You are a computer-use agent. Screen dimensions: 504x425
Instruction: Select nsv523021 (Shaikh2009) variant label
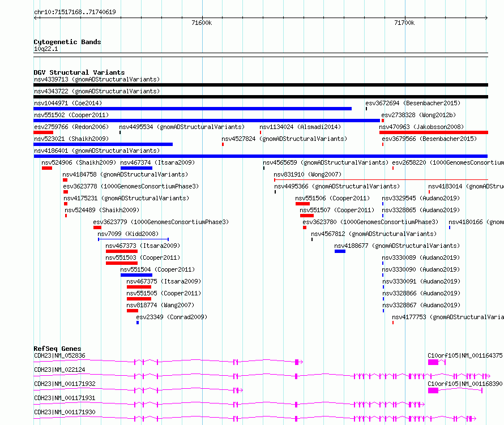point(71,139)
